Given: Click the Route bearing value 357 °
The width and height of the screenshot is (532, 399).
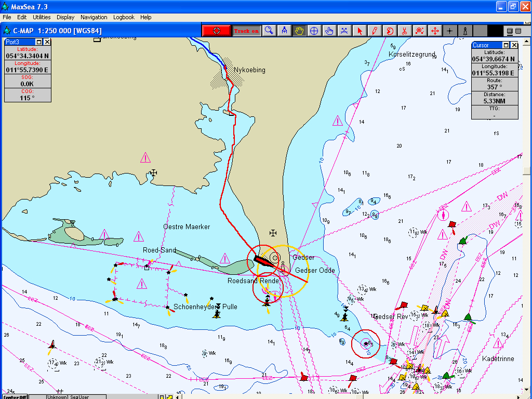Looking at the screenshot, I should click(x=495, y=87).
